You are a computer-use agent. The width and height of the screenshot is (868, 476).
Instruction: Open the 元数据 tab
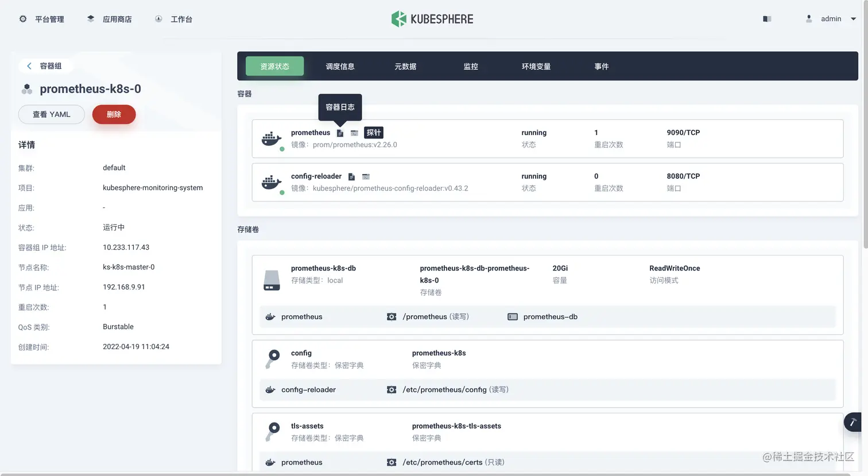click(405, 67)
